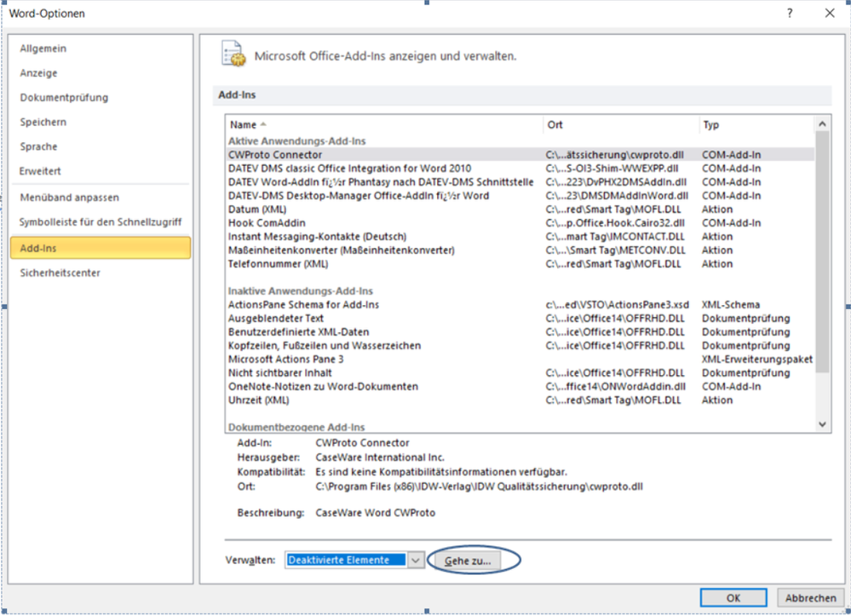Select DATEV Word-AddIn Phantasy row

520,181
